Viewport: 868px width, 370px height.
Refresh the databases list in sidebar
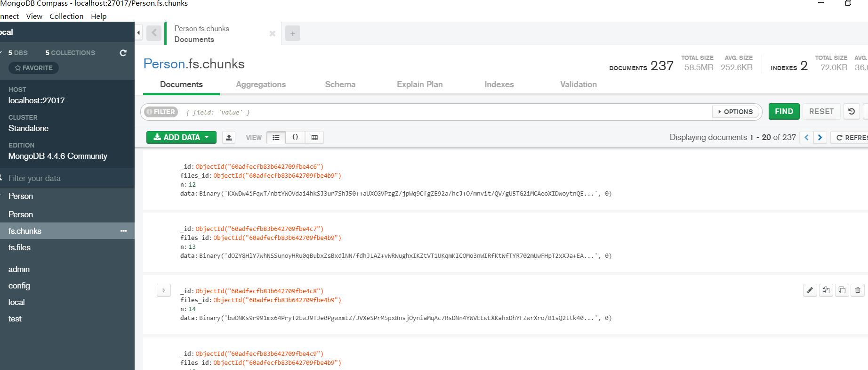[123, 53]
